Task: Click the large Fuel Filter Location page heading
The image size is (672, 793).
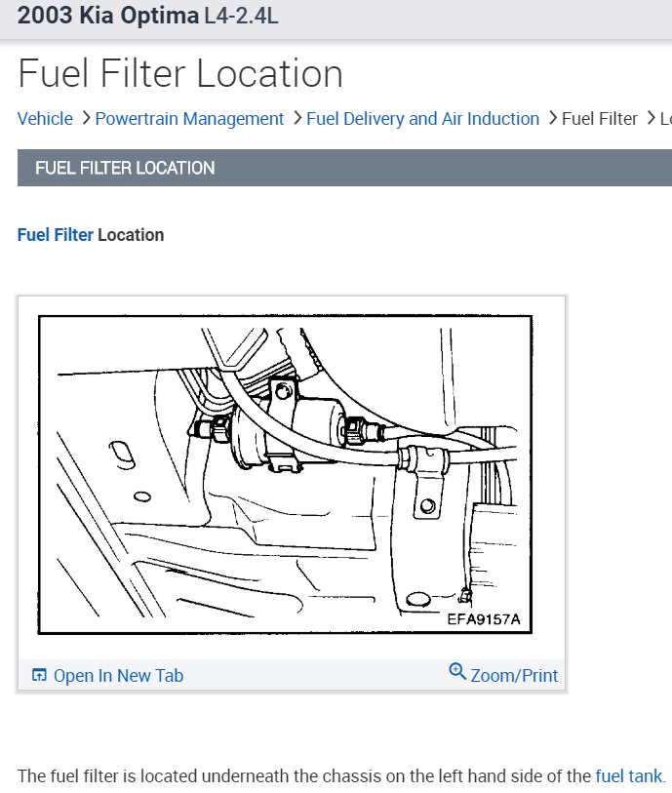Action: click(180, 74)
